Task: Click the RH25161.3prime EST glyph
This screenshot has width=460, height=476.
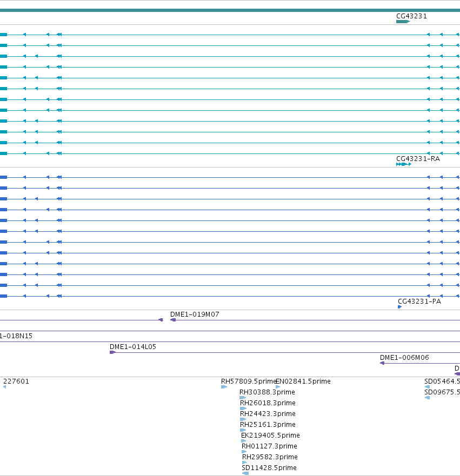Action: pyautogui.click(x=243, y=430)
